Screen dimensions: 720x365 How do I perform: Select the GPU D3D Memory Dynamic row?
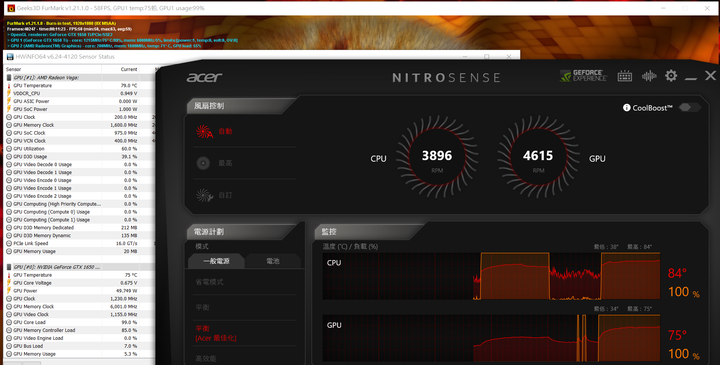point(78,236)
